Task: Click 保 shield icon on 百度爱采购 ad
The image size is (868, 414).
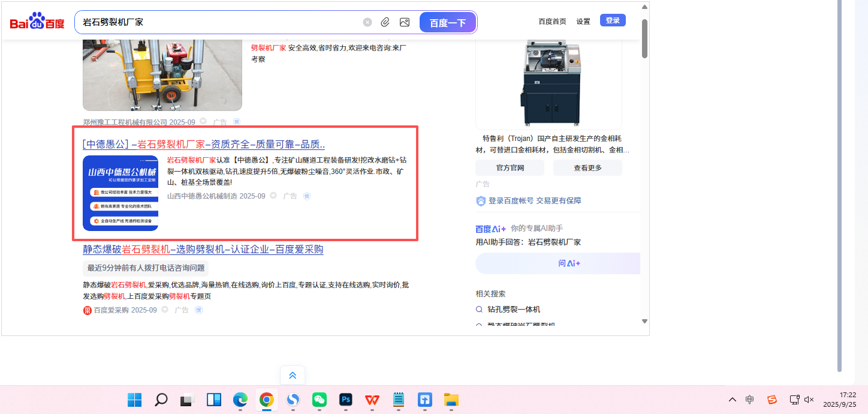Action: click(199, 310)
